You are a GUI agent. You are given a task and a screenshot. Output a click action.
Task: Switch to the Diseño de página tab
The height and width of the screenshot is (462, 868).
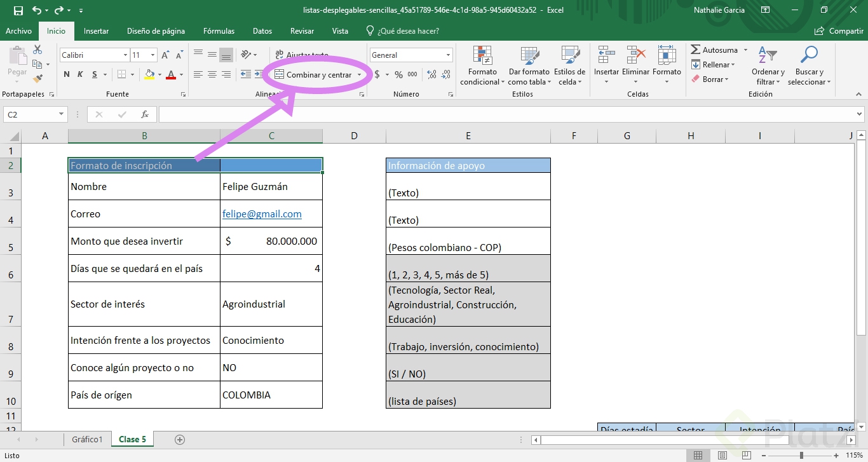coord(156,31)
